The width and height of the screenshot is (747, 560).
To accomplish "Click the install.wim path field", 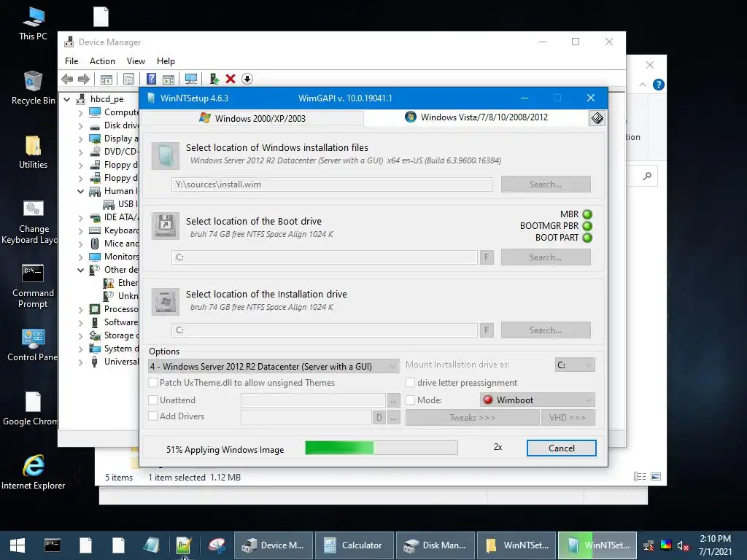I will [x=332, y=184].
